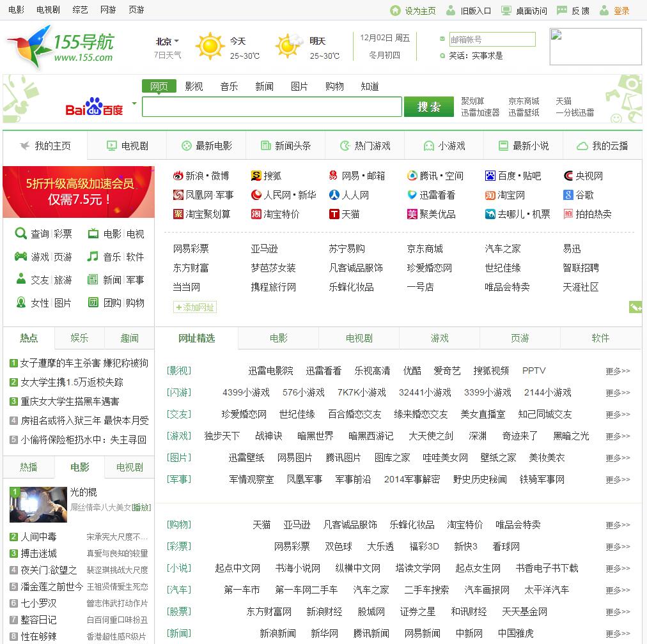
Task: Click 更多>> in the 购物 row
Action: point(618,525)
